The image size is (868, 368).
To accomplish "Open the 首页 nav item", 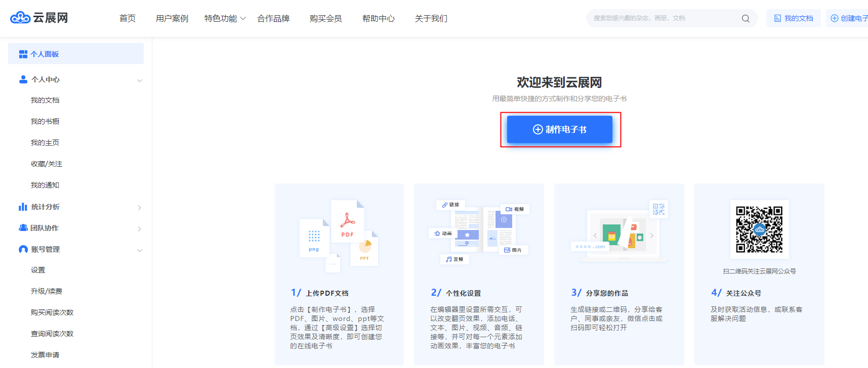I will click(128, 19).
